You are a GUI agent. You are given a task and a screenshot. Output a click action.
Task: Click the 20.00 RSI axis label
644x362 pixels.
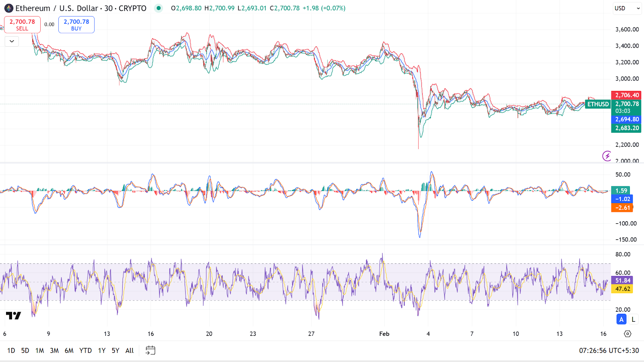coord(623,310)
